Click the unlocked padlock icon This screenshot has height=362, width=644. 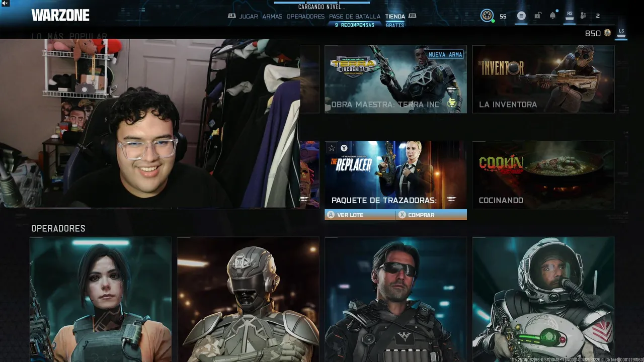[537, 16]
